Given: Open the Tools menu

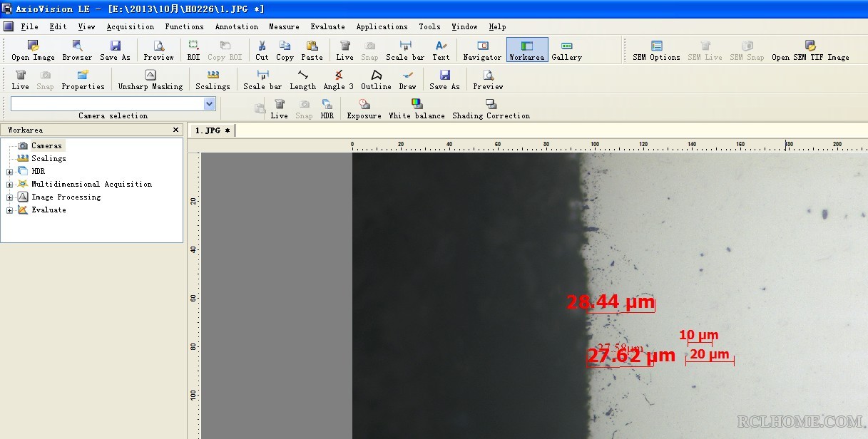Looking at the screenshot, I should pyautogui.click(x=429, y=26).
